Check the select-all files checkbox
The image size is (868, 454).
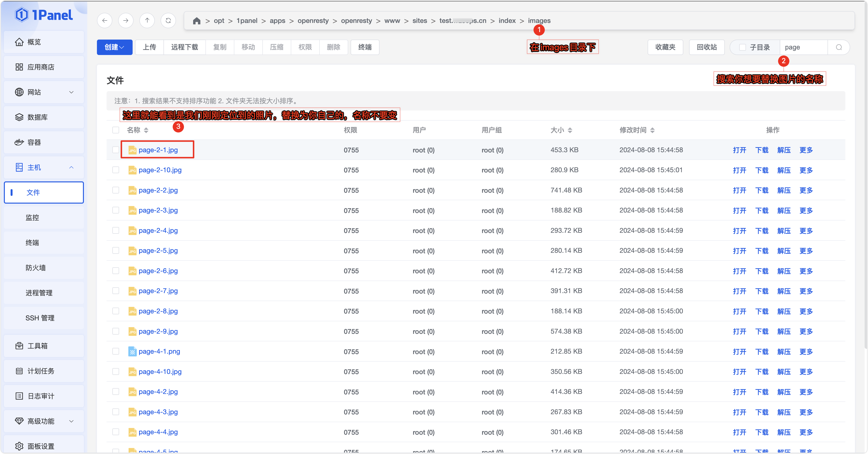point(115,130)
